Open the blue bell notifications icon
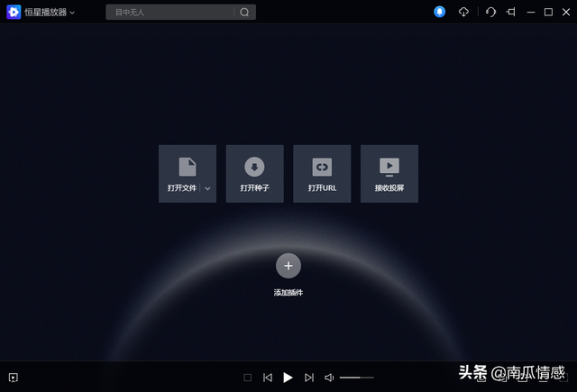The width and height of the screenshot is (577, 392). pyautogui.click(x=439, y=12)
